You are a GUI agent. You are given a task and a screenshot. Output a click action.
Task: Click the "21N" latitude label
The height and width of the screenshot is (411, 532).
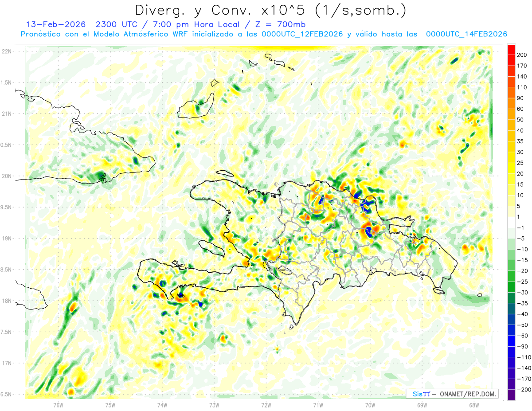coord(7,114)
